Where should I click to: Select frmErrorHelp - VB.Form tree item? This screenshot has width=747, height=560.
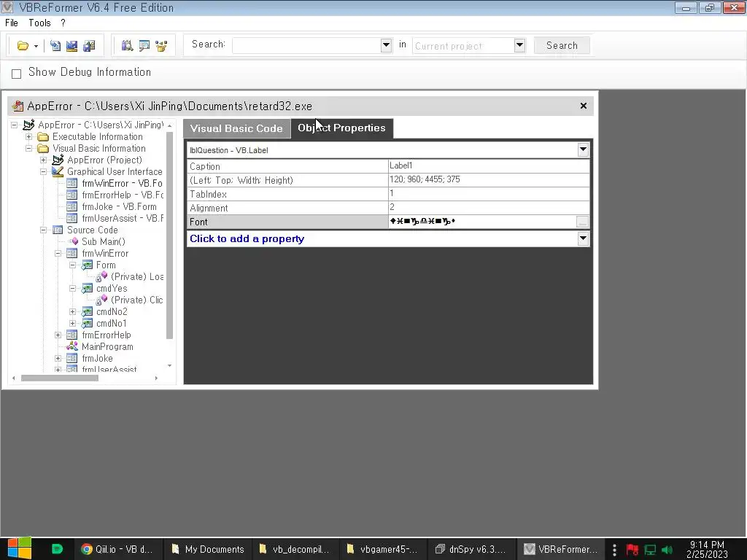(x=123, y=195)
